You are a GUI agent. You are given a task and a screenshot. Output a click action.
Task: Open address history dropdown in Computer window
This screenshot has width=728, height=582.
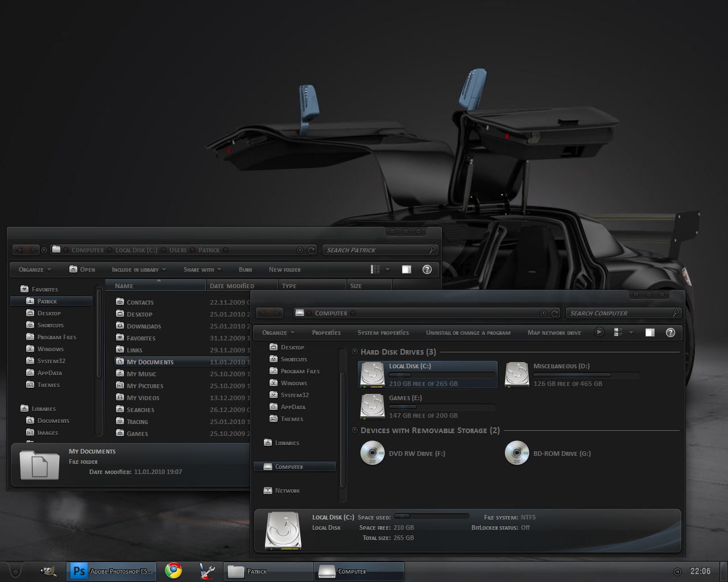point(543,313)
